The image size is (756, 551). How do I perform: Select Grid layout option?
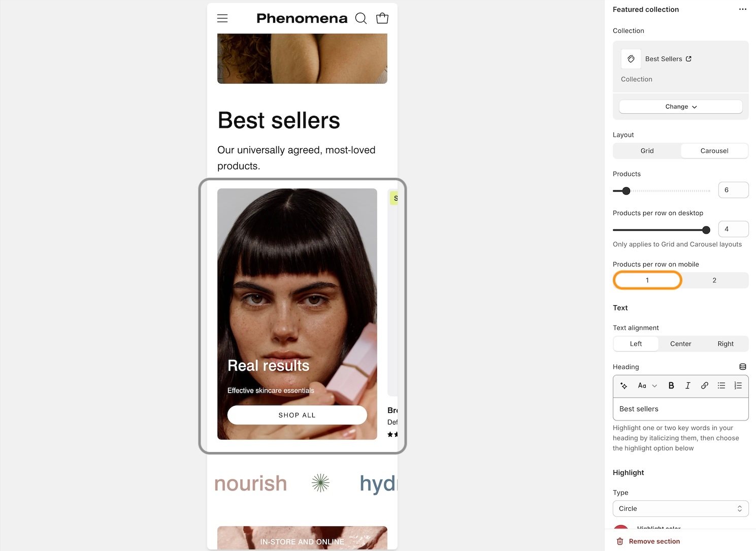[647, 151]
